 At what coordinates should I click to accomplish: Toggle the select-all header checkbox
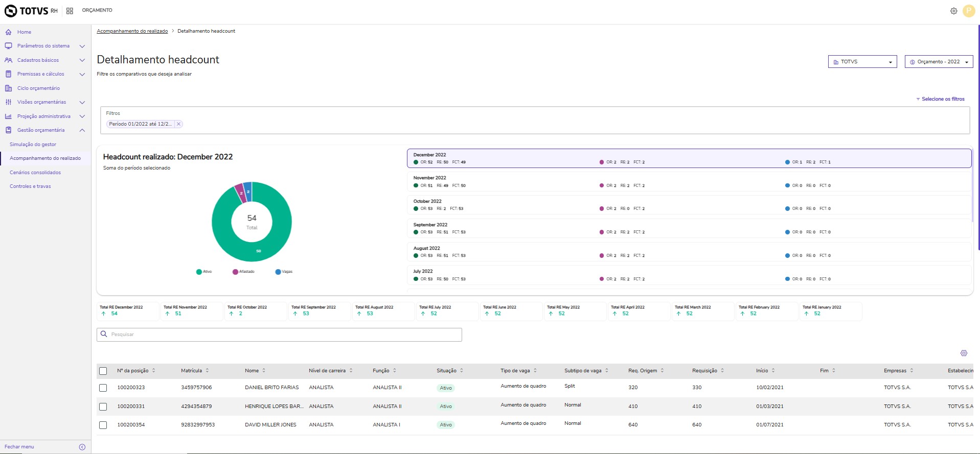pos(103,371)
